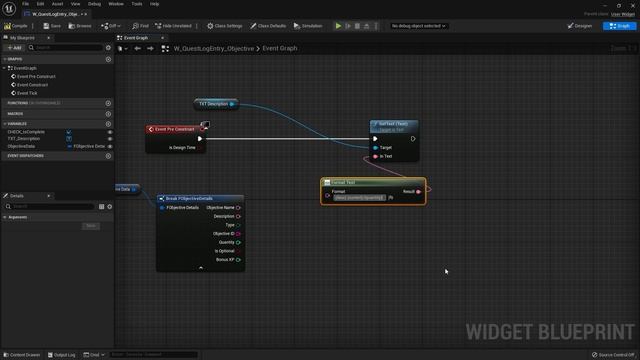The width and height of the screenshot is (640, 360).
Task: Open the Tools menu
Action: [x=137, y=4]
